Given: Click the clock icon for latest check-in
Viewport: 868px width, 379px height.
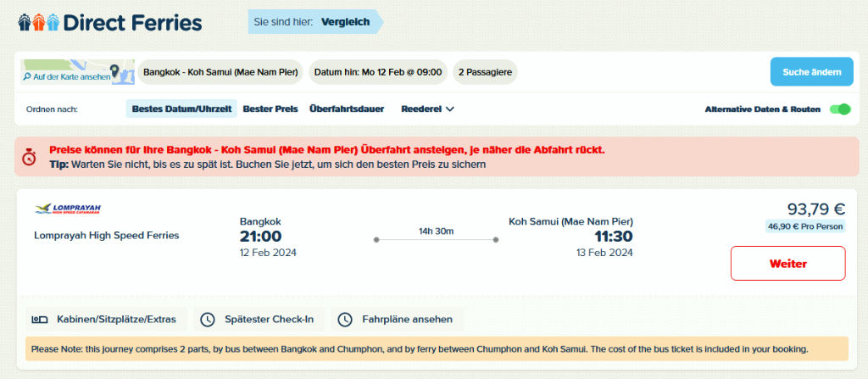Looking at the screenshot, I should (208, 320).
